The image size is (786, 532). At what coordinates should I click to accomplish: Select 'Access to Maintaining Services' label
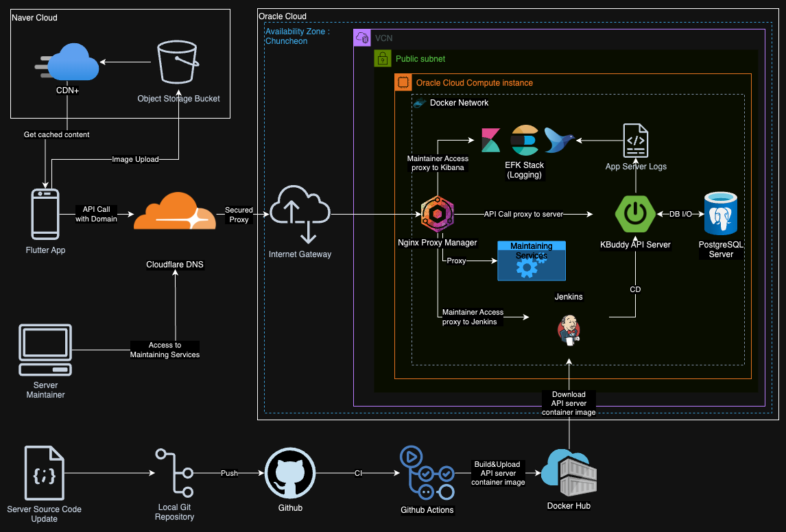(x=165, y=350)
